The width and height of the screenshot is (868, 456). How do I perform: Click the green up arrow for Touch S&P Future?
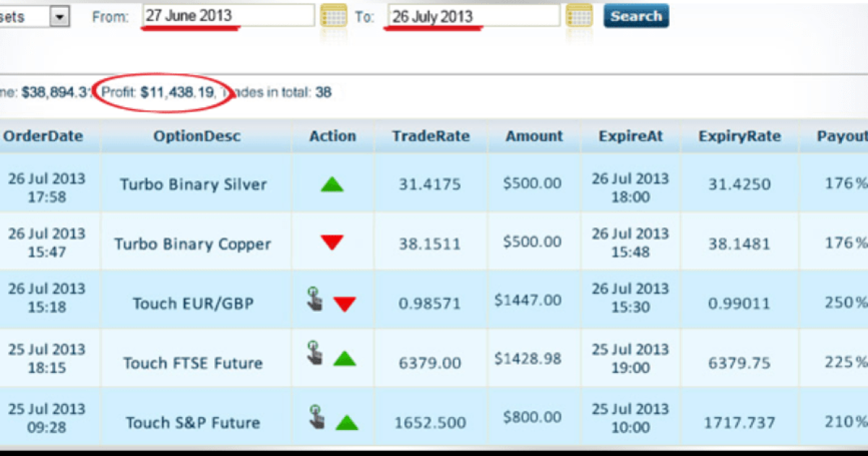coord(347,422)
